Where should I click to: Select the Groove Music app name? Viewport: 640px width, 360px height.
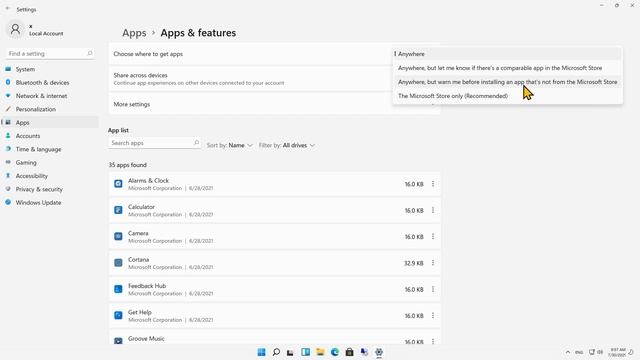[x=146, y=338]
